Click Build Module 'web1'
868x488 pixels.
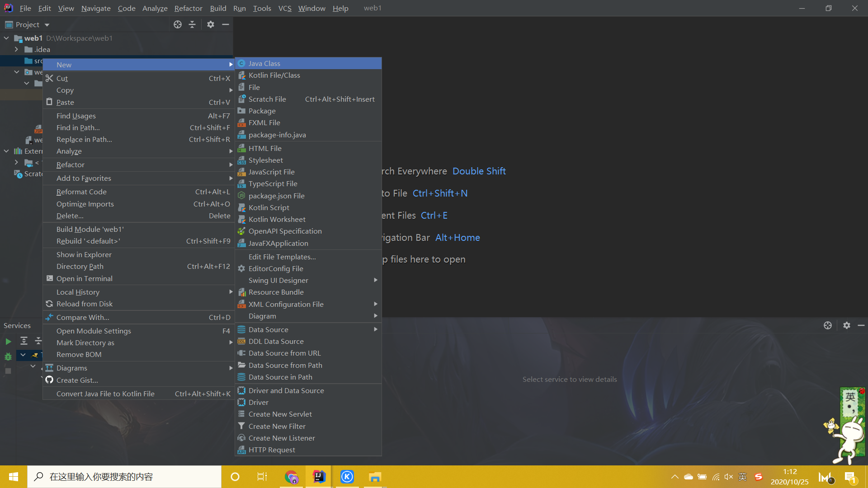(x=139, y=229)
